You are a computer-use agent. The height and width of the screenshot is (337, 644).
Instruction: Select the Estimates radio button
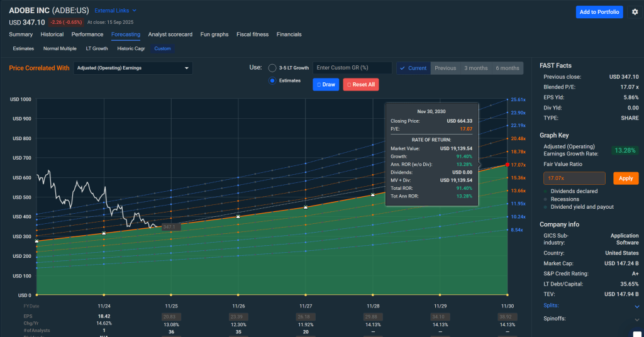[x=272, y=80]
